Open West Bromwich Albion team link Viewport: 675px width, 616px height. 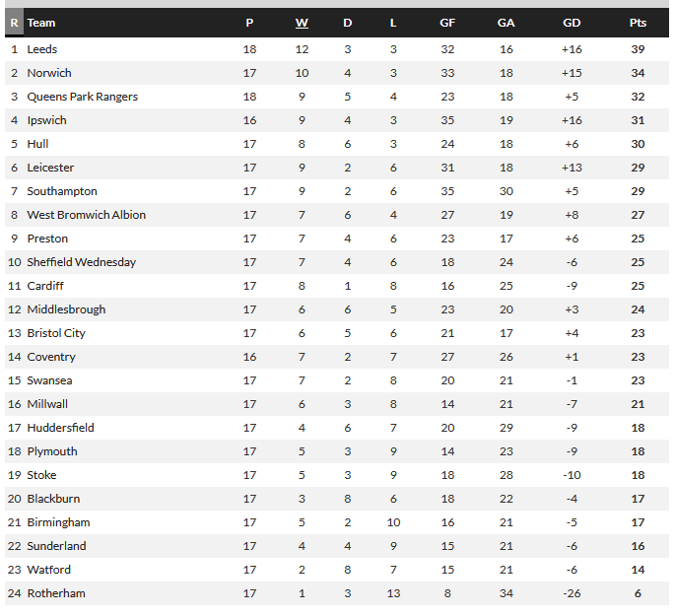[87, 215]
